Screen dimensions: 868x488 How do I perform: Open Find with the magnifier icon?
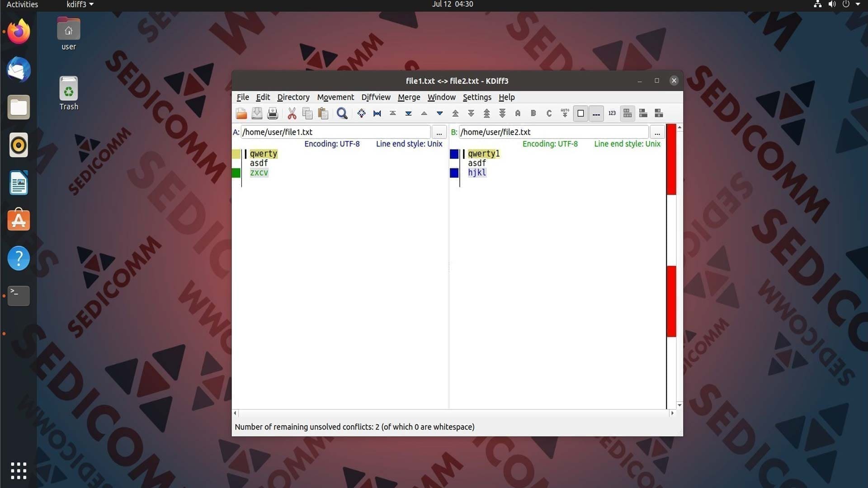pyautogui.click(x=342, y=113)
